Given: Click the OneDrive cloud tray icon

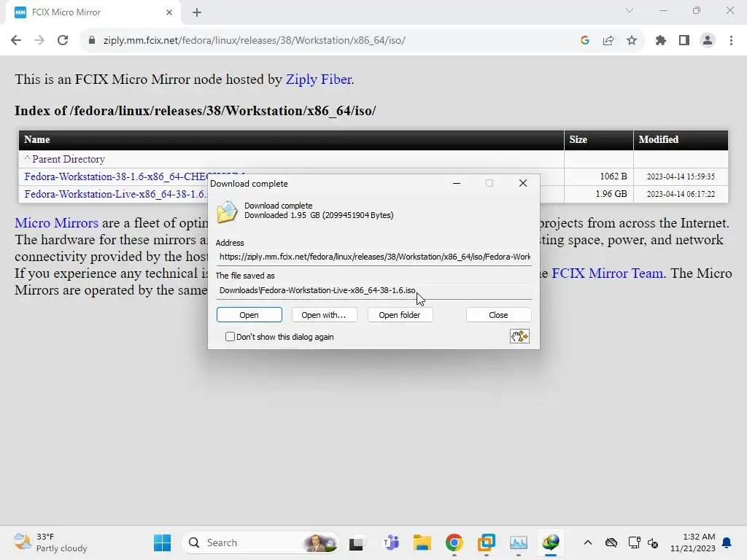Looking at the screenshot, I should pos(611,542).
